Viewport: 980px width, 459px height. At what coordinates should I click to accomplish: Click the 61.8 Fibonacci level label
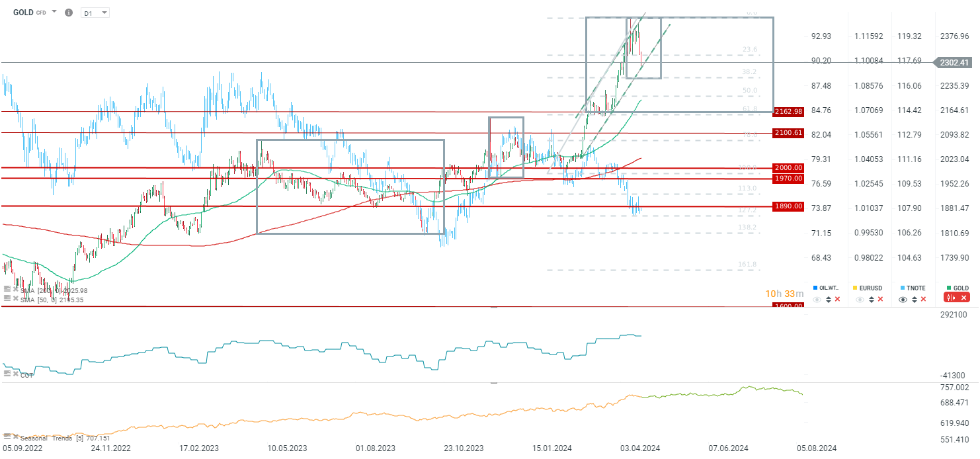pos(749,108)
